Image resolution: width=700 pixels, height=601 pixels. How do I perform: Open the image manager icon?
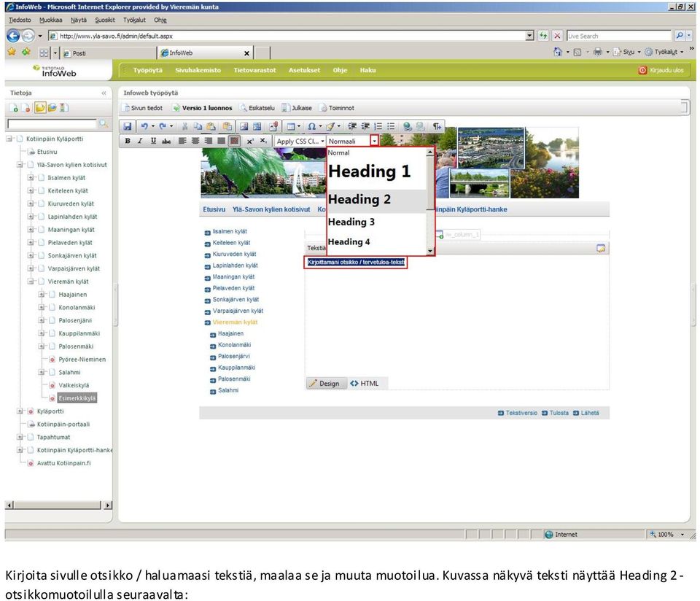(x=244, y=126)
